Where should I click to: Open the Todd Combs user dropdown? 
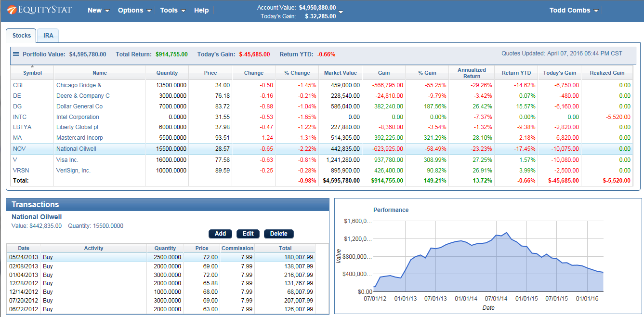(x=574, y=10)
